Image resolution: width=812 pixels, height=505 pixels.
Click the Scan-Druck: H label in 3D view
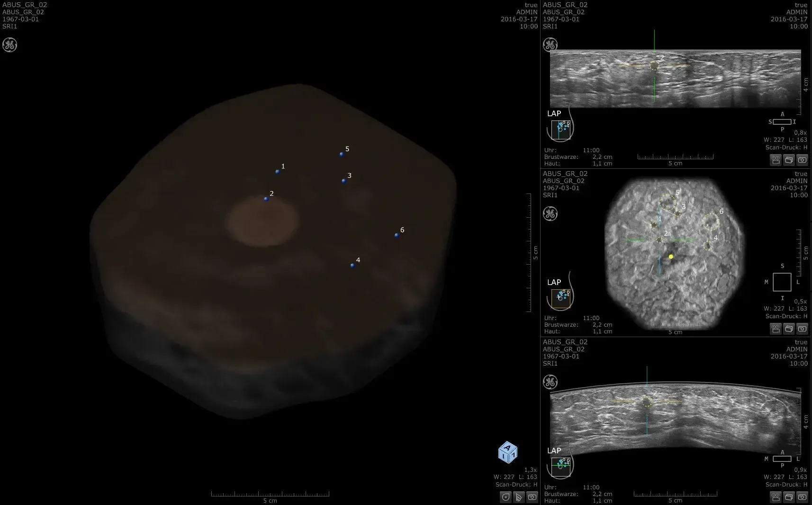pos(516,485)
